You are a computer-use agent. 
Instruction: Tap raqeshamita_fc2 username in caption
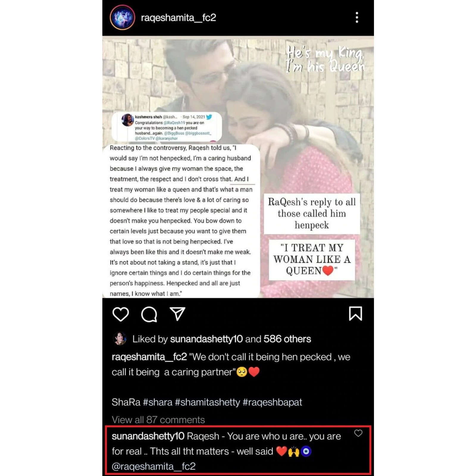[x=149, y=357]
